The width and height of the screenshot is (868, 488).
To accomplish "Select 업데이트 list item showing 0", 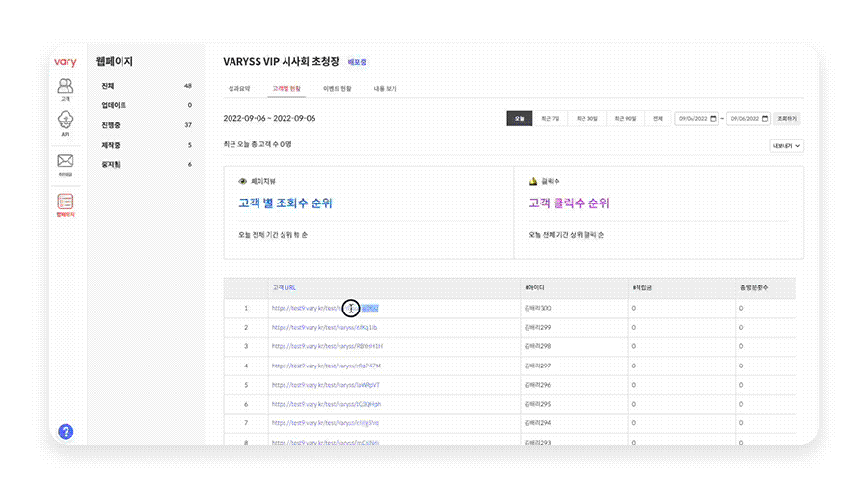I will point(147,105).
